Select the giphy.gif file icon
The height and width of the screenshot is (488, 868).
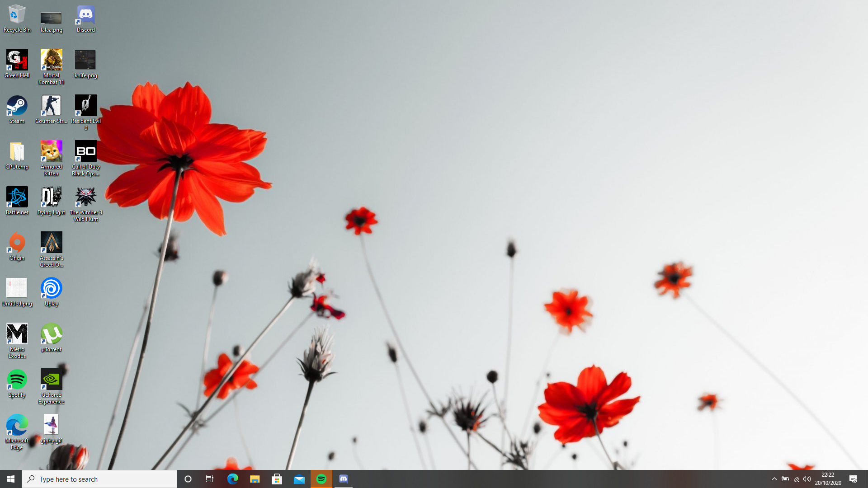[51, 429]
